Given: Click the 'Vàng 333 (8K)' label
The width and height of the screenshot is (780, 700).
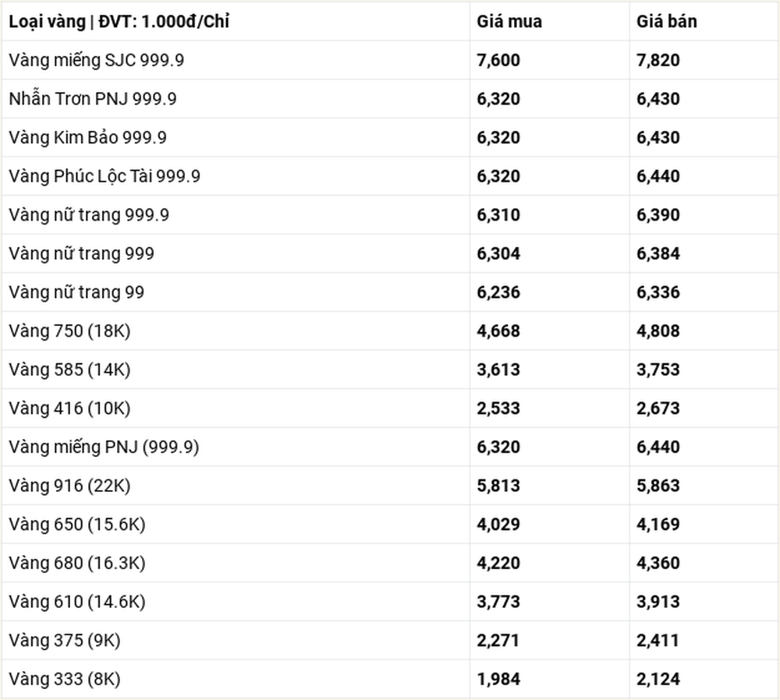Looking at the screenshot, I should pyautogui.click(x=65, y=679).
